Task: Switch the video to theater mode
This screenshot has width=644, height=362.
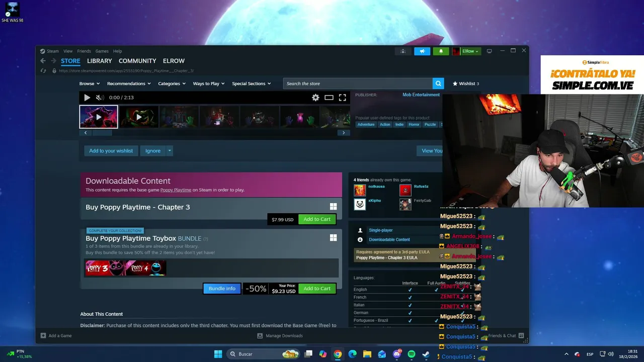Action: pyautogui.click(x=329, y=98)
